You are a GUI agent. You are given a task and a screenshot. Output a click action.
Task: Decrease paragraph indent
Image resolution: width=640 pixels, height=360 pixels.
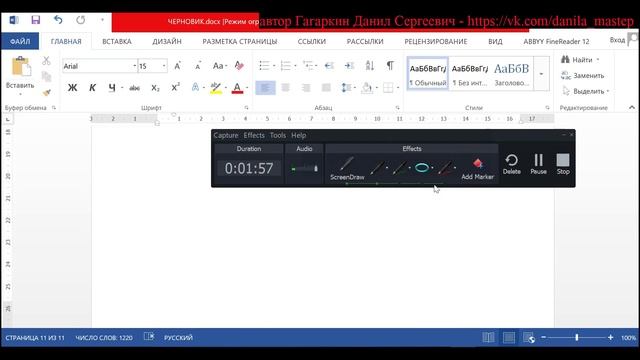point(329,66)
